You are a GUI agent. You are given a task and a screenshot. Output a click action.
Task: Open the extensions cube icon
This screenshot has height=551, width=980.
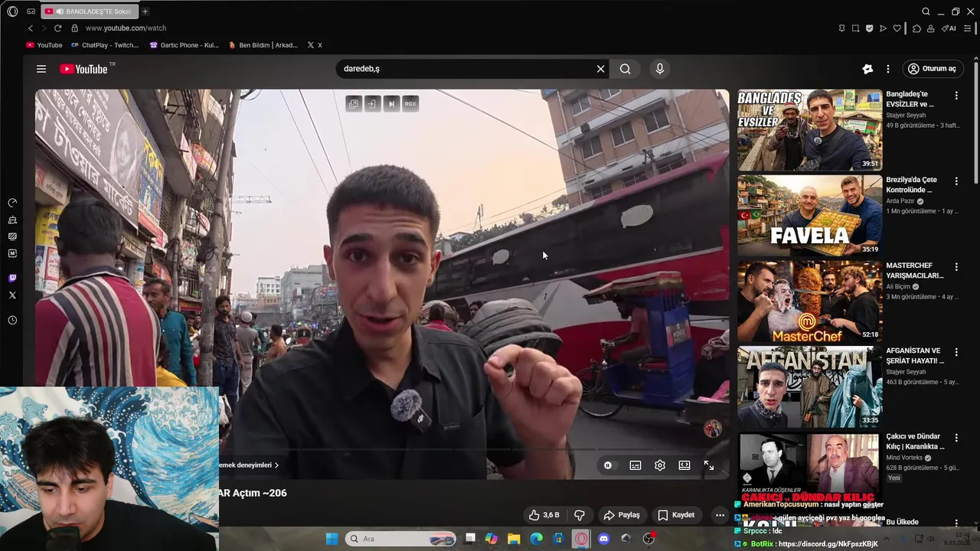916,28
